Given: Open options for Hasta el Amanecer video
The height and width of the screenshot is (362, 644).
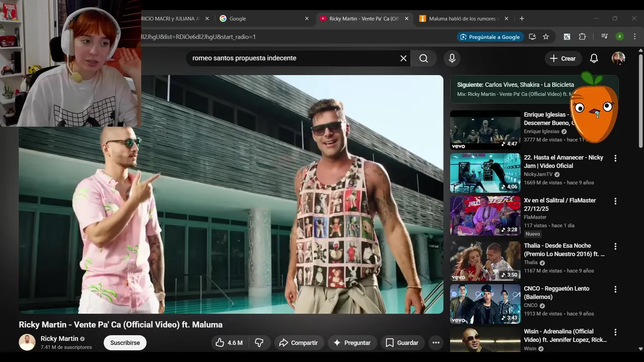Looking at the screenshot, I should click(615, 158).
